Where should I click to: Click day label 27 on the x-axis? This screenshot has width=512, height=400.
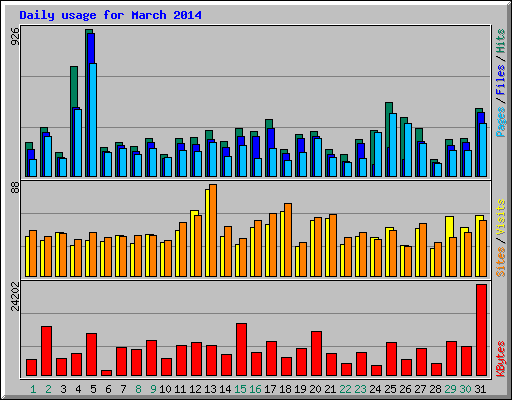point(420,389)
